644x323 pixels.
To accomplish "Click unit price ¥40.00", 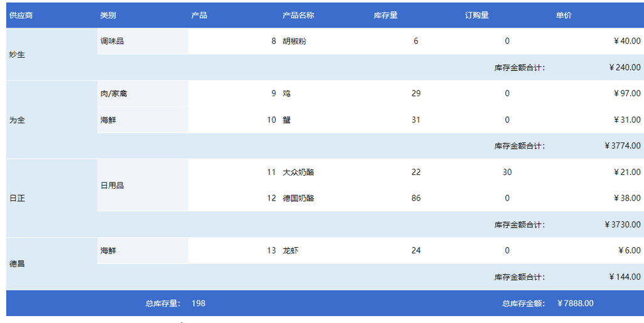I will (x=627, y=41).
